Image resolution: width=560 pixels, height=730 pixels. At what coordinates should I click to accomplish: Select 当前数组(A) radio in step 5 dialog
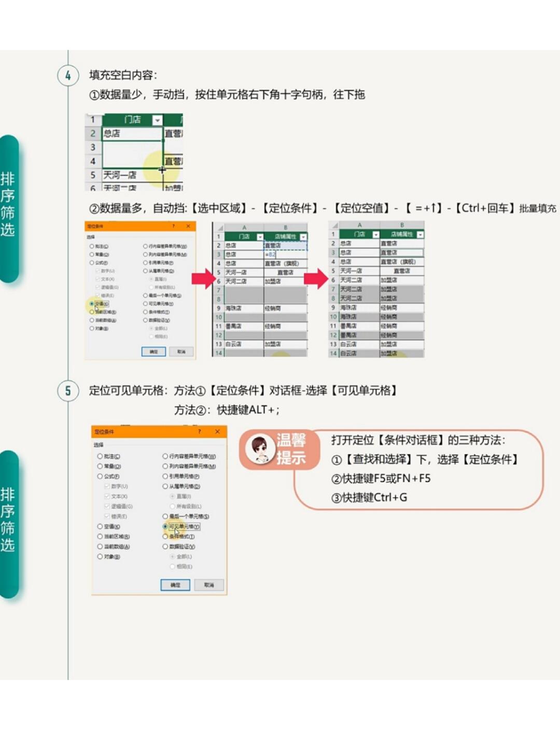[x=100, y=546]
